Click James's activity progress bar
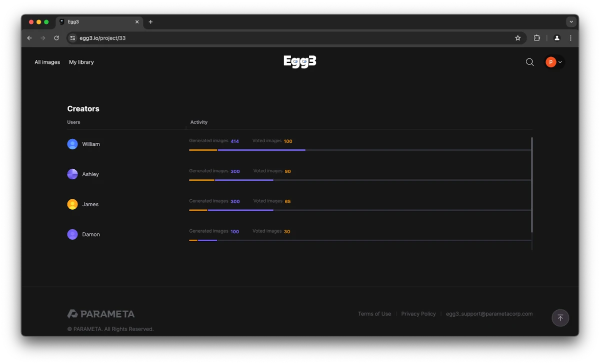This screenshot has width=600, height=364. point(360,210)
